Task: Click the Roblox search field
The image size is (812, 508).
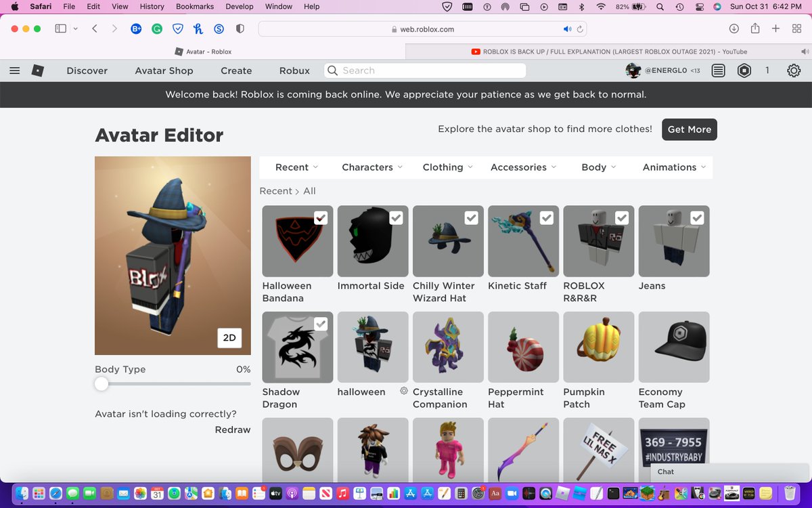Action: tap(425, 70)
